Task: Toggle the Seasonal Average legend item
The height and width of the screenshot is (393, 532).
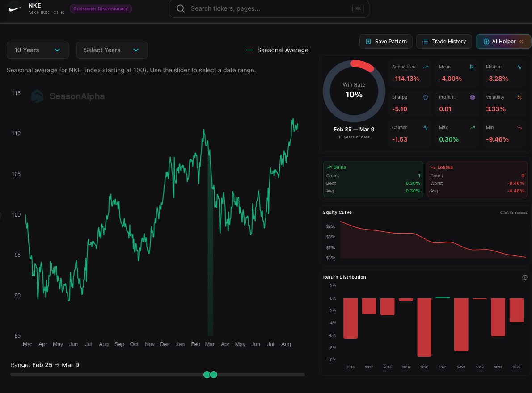Action: pos(277,50)
